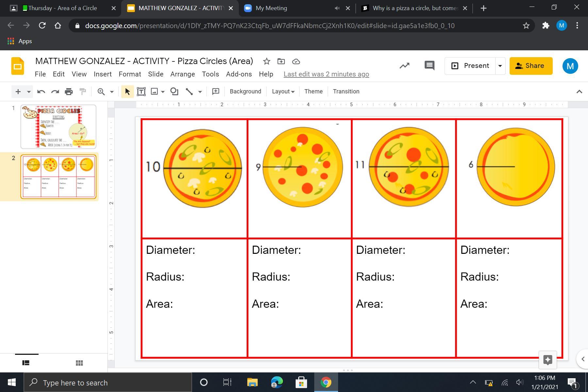Click the yellow Share button
The height and width of the screenshot is (392, 588).
tap(531, 66)
